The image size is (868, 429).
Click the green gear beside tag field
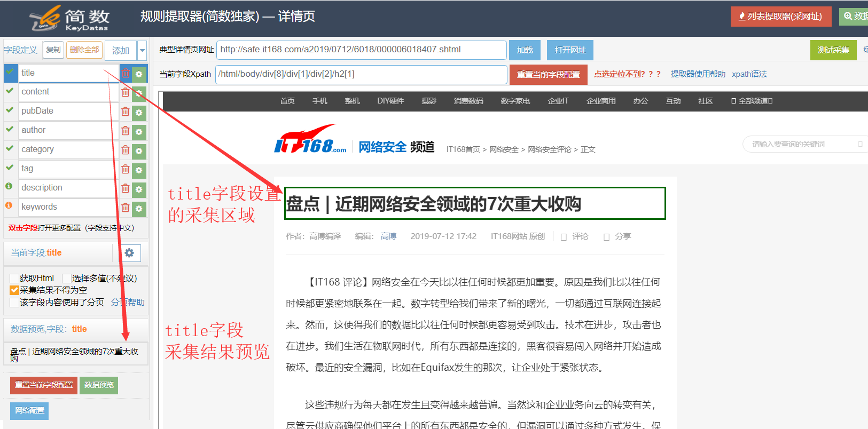click(139, 170)
